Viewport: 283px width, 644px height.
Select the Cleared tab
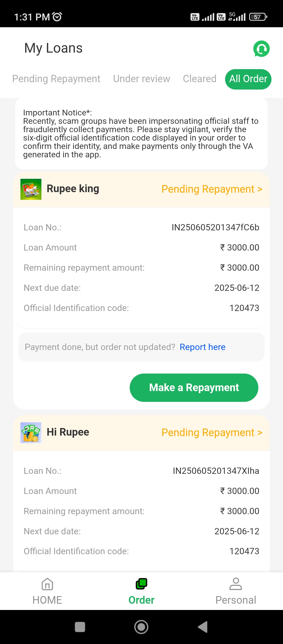click(x=199, y=79)
